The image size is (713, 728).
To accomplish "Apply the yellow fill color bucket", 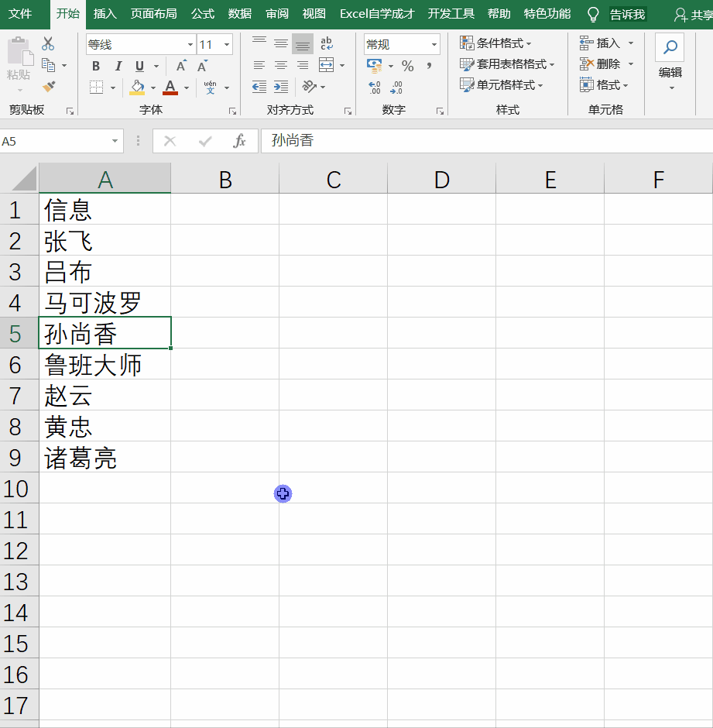I will tap(137, 87).
